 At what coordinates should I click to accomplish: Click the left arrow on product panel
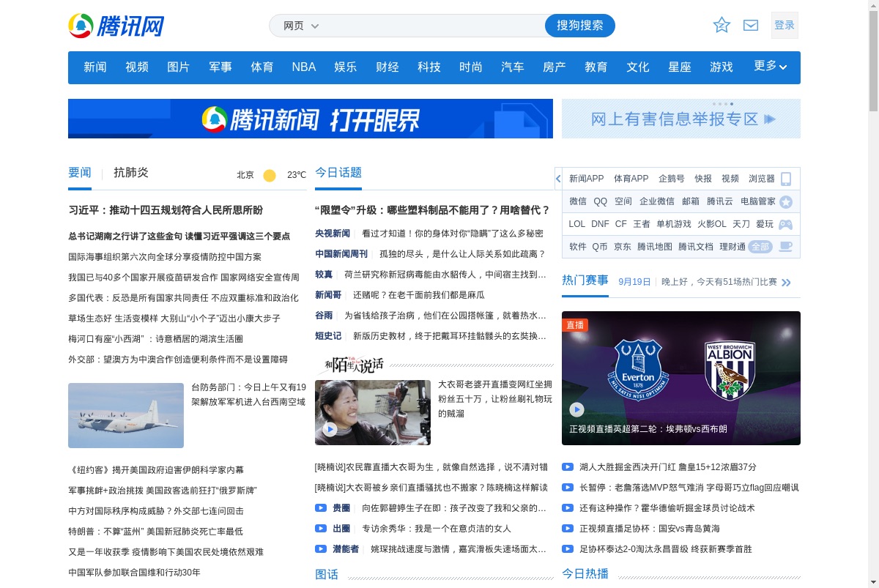coord(558,178)
